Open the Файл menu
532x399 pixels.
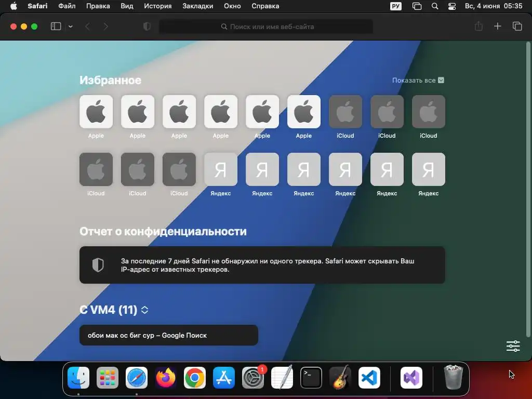coord(67,6)
